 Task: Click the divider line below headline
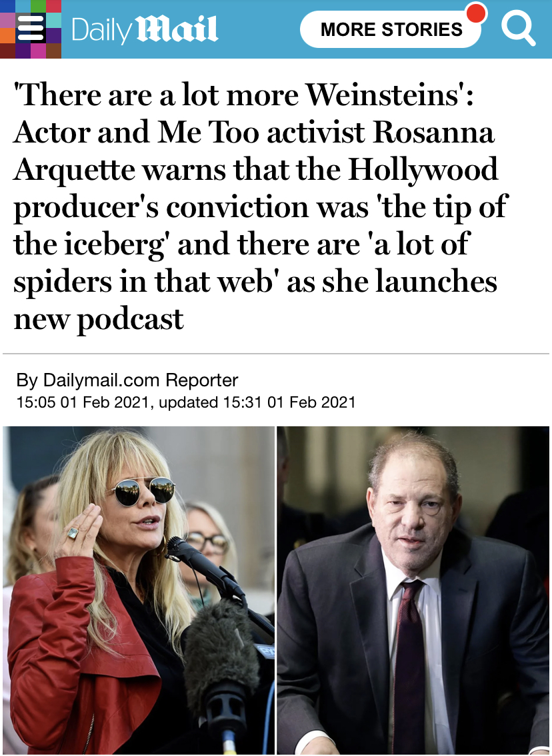(276, 354)
